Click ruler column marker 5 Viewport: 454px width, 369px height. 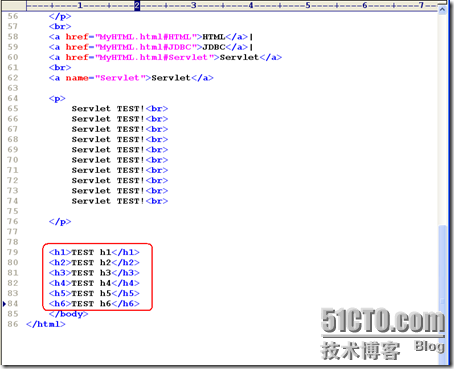point(308,5)
